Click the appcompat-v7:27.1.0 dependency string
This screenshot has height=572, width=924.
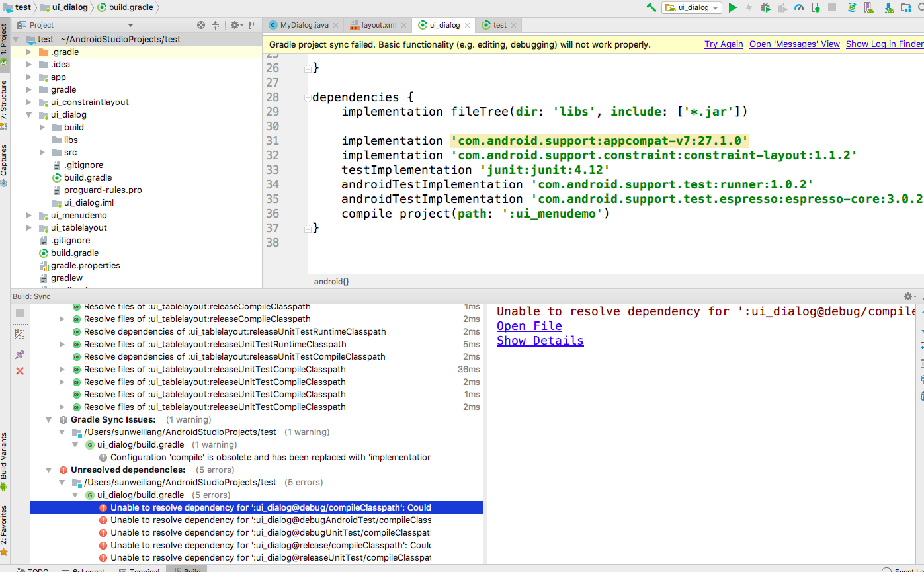tap(599, 141)
